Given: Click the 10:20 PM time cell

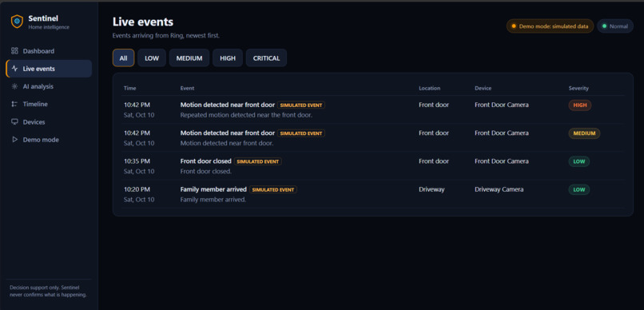Looking at the screenshot, I should [137, 189].
